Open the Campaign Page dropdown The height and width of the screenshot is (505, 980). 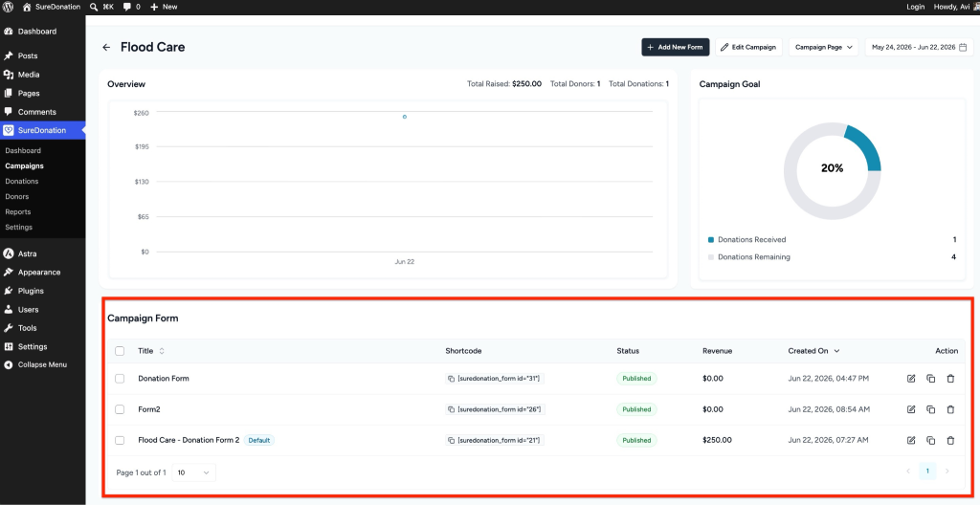tap(823, 47)
